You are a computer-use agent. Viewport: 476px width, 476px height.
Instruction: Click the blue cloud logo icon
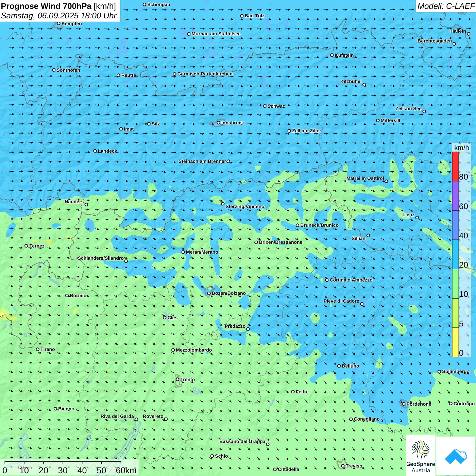[456, 456]
